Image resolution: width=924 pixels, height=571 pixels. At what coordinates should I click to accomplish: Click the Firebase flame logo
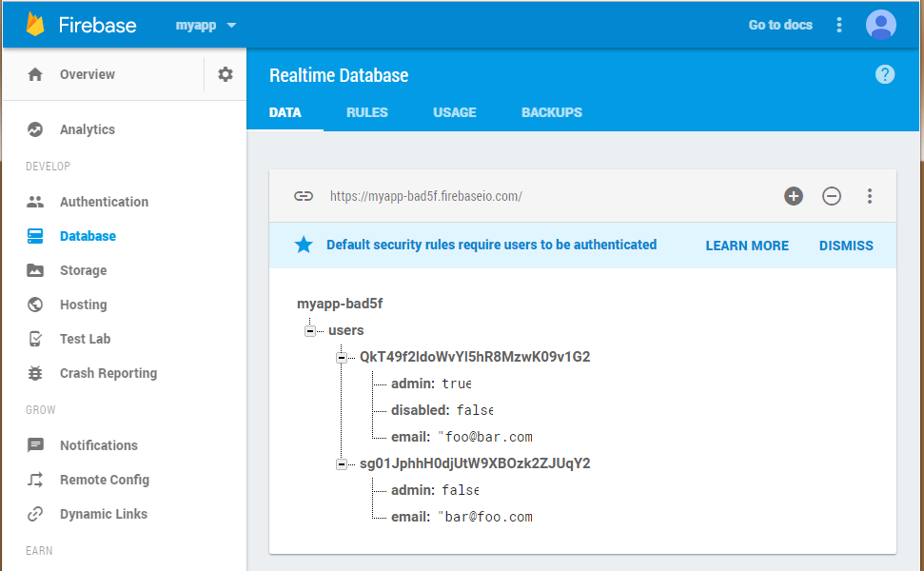click(x=35, y=25)
